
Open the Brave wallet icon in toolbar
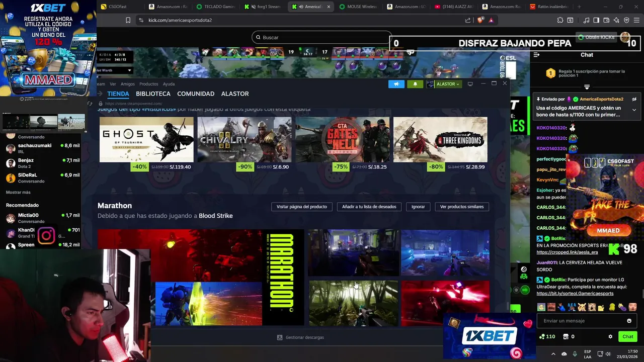606,20
